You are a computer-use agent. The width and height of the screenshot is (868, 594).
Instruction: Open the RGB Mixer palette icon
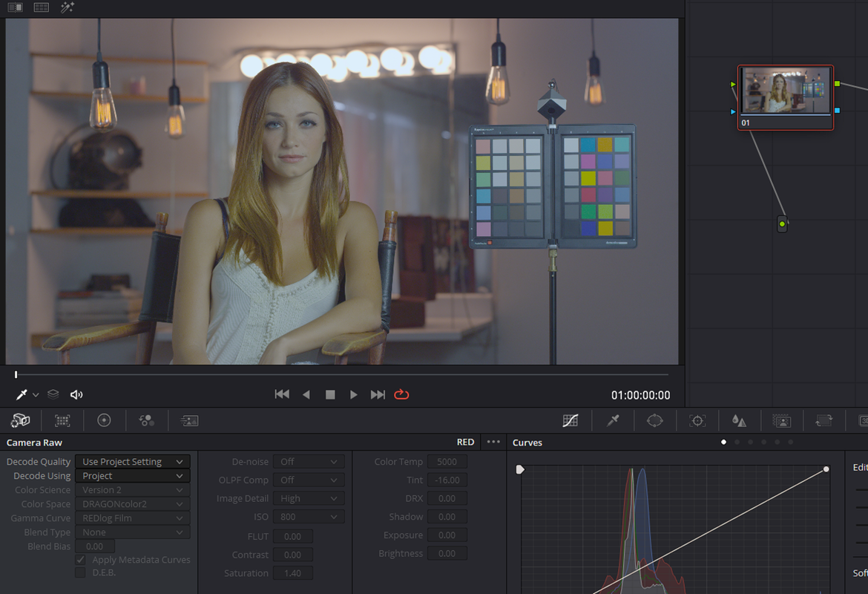(147, 420)
